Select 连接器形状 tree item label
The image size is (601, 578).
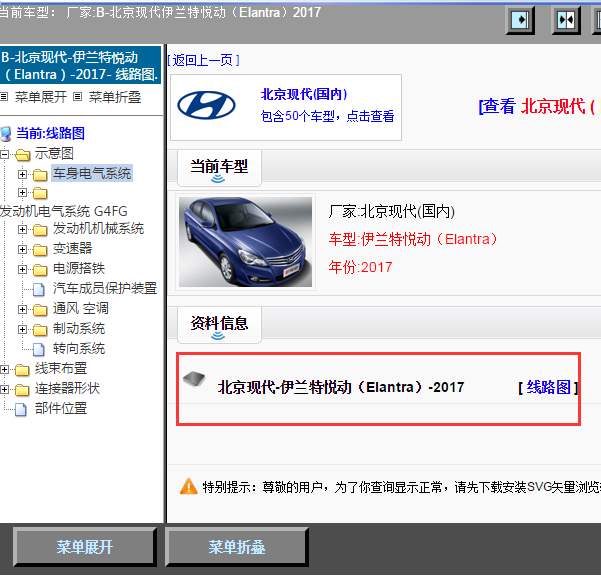point(67,388)
